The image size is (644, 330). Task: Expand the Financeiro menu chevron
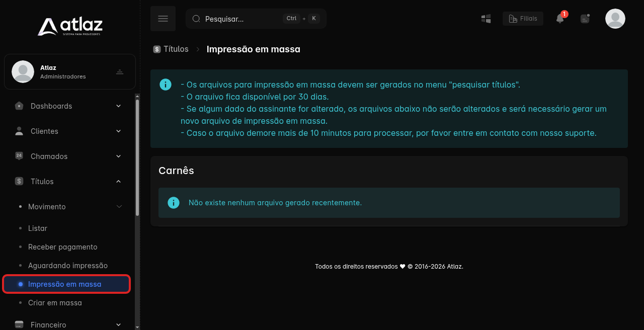click(x=119, y=324)
